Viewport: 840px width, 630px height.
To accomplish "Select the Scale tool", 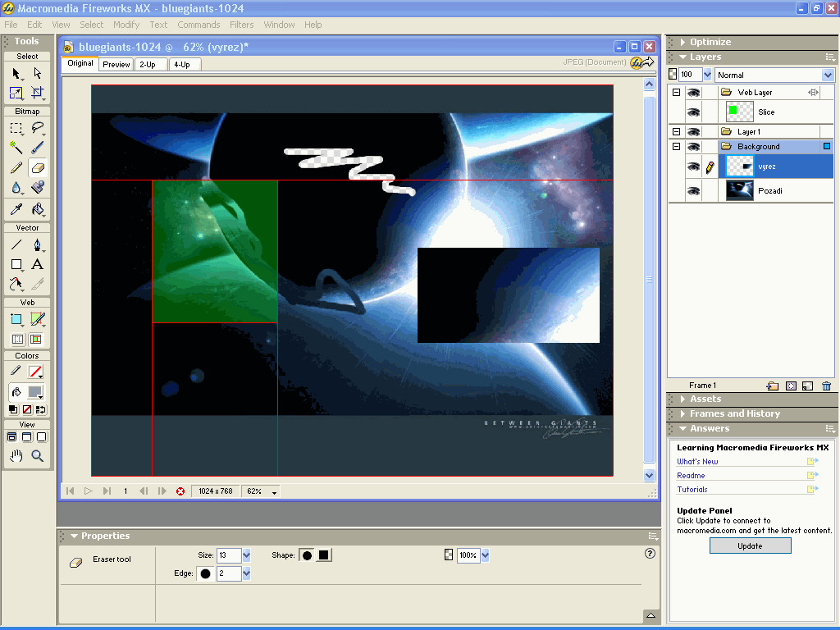I will (16, 94).
